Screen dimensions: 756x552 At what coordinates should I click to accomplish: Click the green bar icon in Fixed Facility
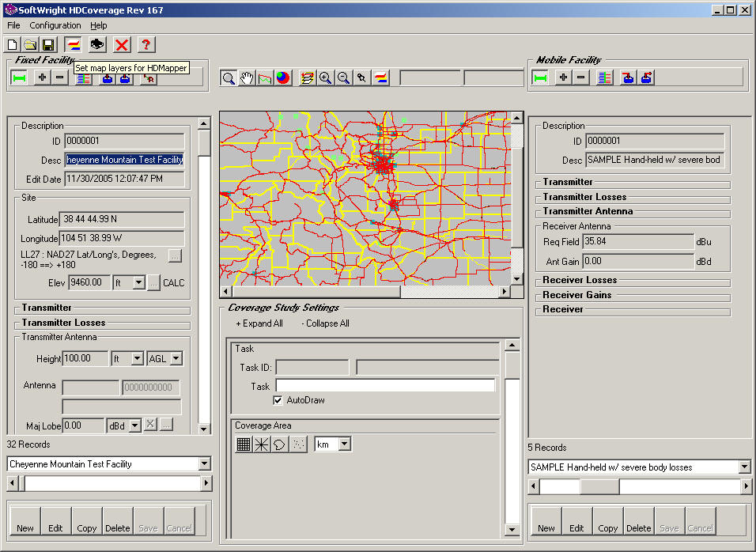coord(19,78)
